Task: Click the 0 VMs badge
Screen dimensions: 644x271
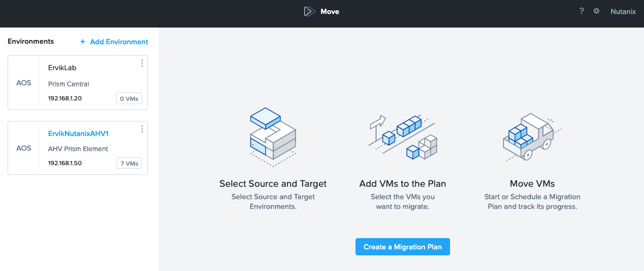Action: (129, 99)
